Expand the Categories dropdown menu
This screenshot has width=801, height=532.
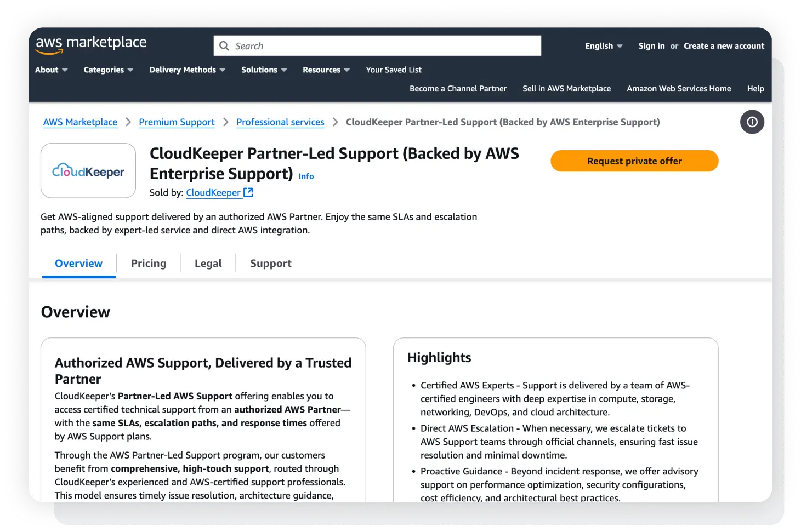click(109, 70)
